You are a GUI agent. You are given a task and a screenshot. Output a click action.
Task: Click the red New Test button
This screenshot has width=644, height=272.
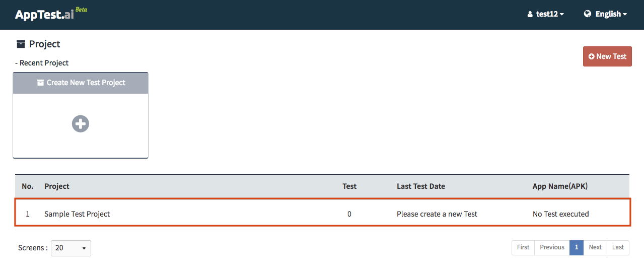click(x=607, y=56)
